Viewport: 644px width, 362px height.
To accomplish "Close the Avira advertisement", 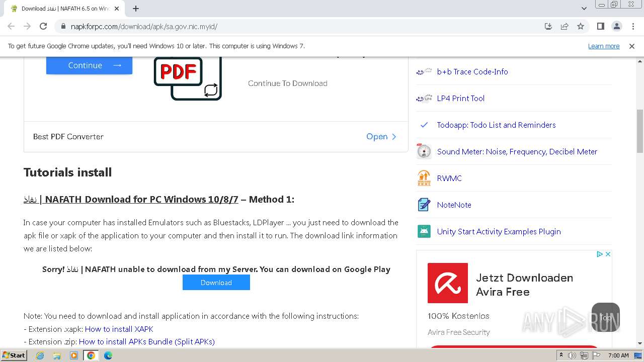I will [608, 254].
